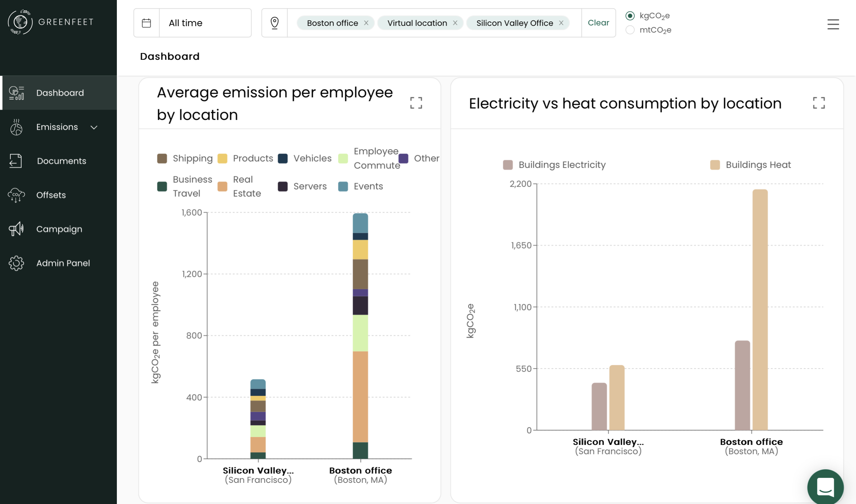Click the calendar icon in date filter
856x504 pixels.
point(146,23)
